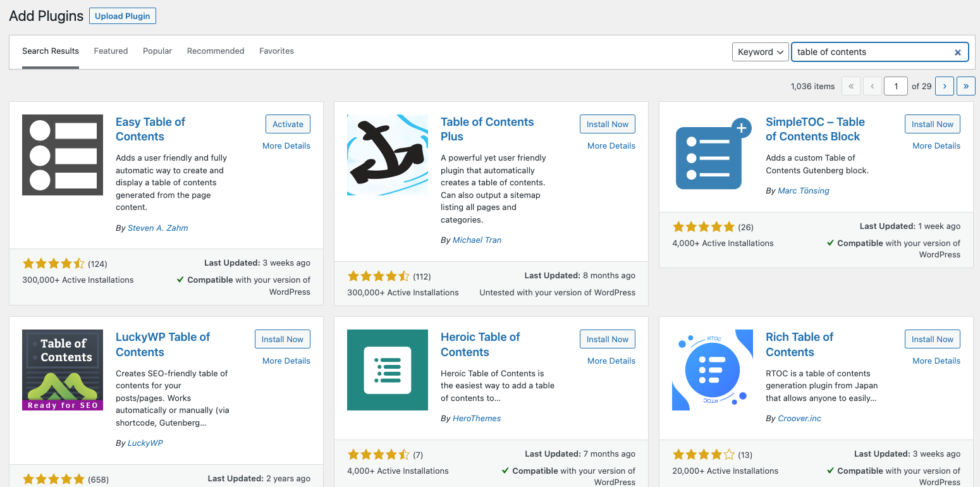Jump to the last page with double-arrow button

(965, 86)
